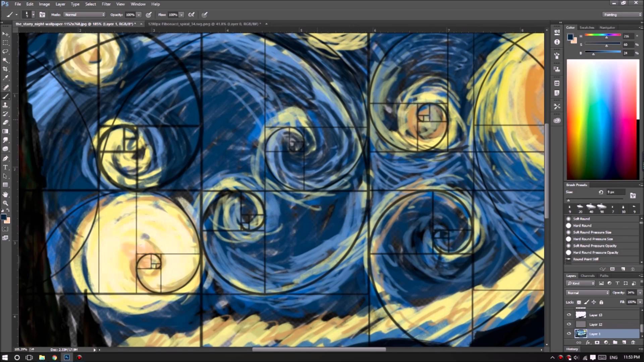Enable lock transparent pixels

click(579, 302)
